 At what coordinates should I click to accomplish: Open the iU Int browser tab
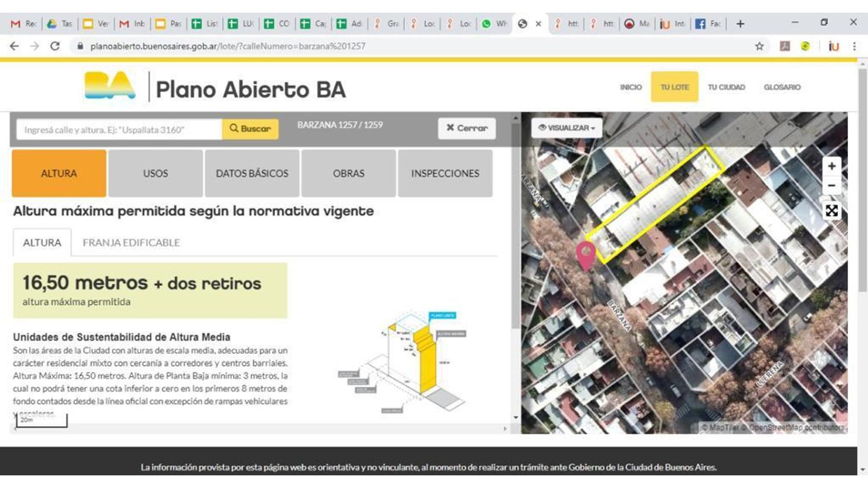coord(672,24)
